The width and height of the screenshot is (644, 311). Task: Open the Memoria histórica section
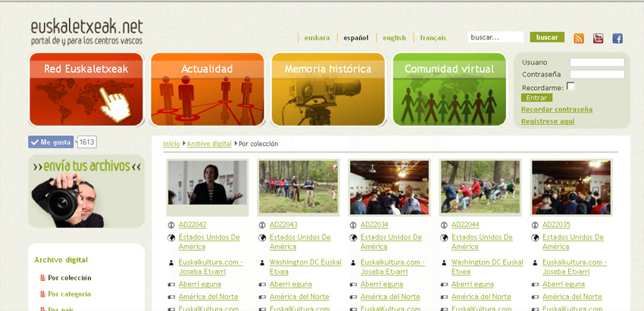[x=328, y=89]
